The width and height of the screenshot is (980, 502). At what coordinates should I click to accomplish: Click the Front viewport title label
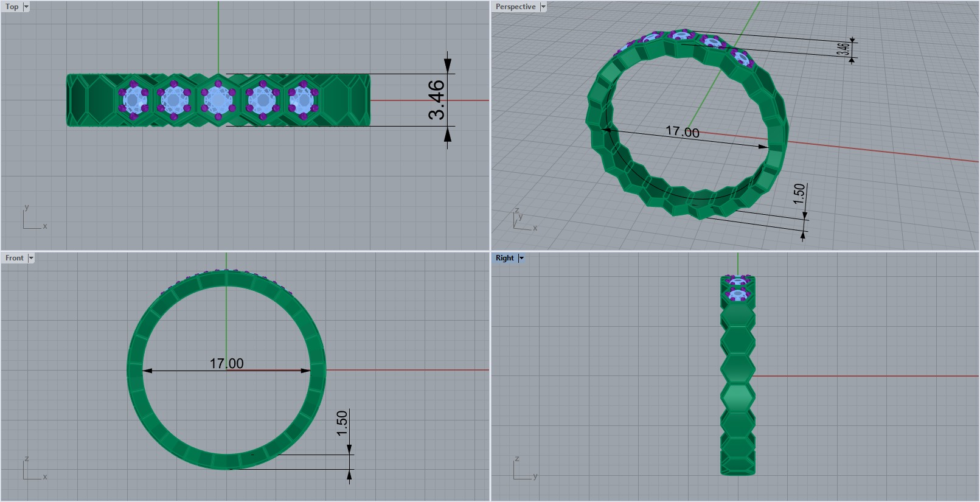(x=15, y=258)
